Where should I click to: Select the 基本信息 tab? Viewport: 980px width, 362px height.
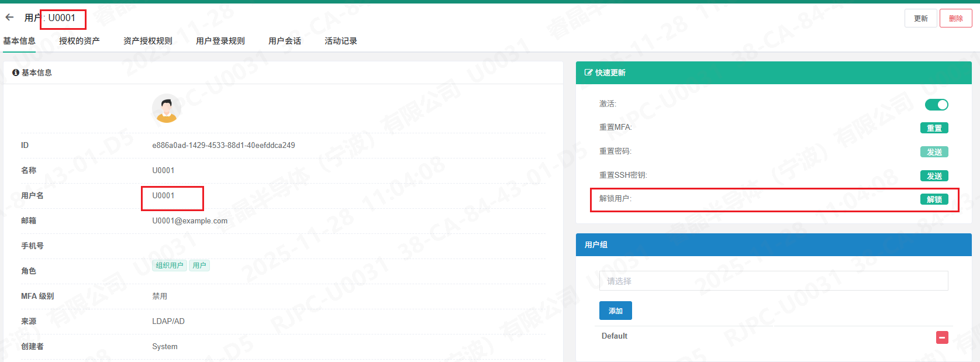[19, 41]
